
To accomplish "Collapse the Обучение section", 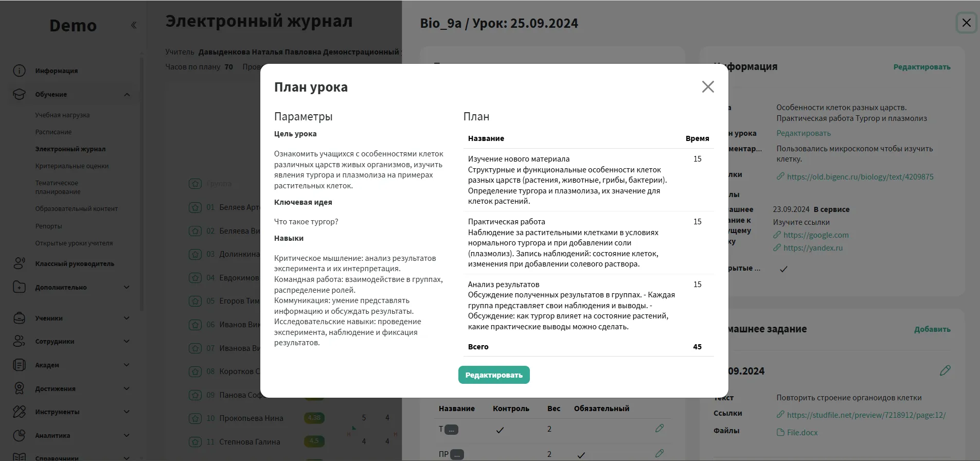I will click(127, 95).
